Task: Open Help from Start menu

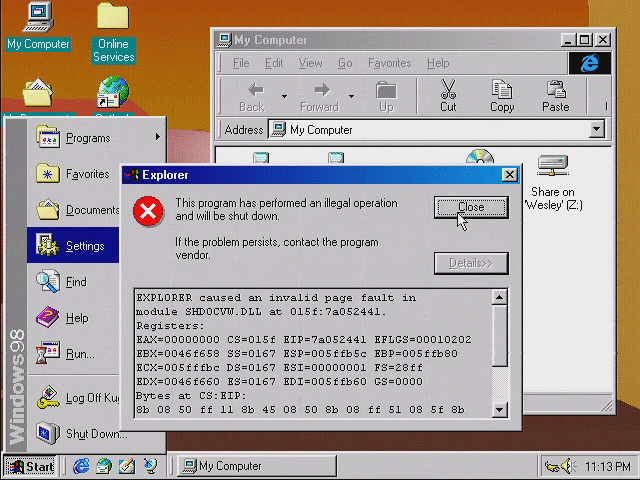Action: point(73,318)
